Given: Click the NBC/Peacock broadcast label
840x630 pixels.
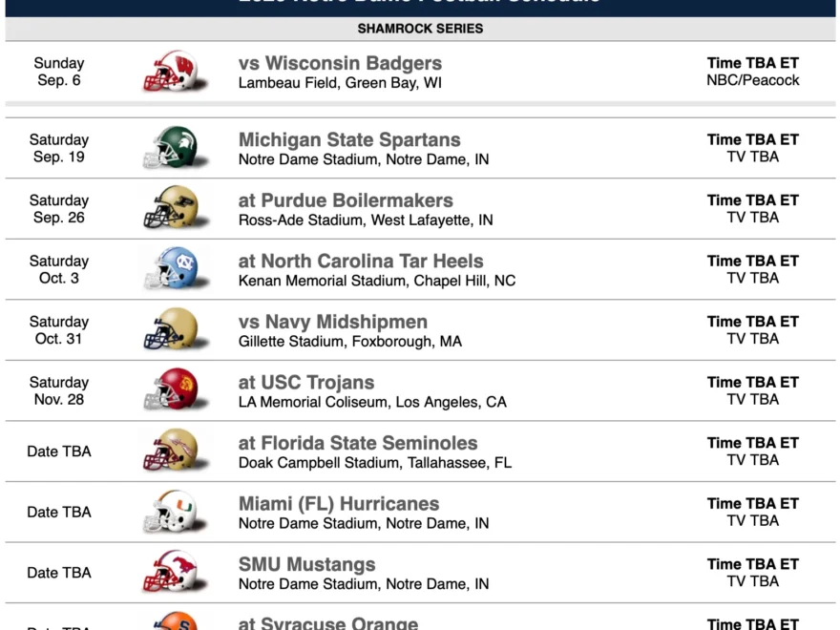Looking at the screenshot, I should [753, 81].
